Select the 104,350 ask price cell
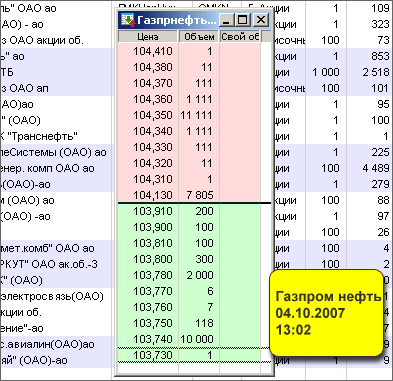The image size is (393, 381). click(148, 115)
